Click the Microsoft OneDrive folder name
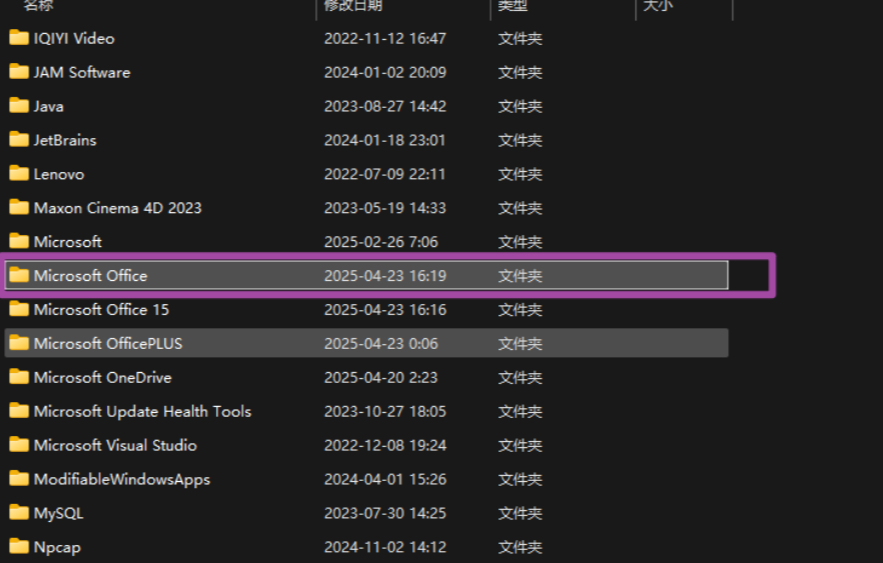Screen dimensions: 883x563 [x=102, y=377]
